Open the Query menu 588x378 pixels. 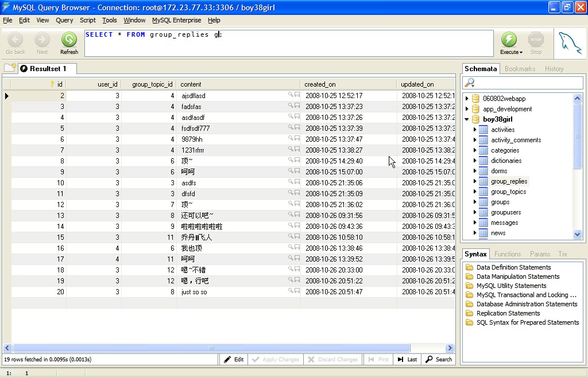(64, 20)
